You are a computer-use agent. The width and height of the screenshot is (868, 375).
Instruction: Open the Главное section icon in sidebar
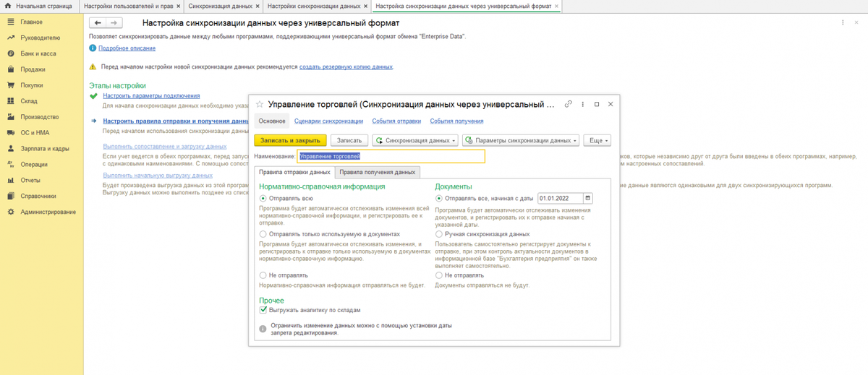click(x=11, y=22)
